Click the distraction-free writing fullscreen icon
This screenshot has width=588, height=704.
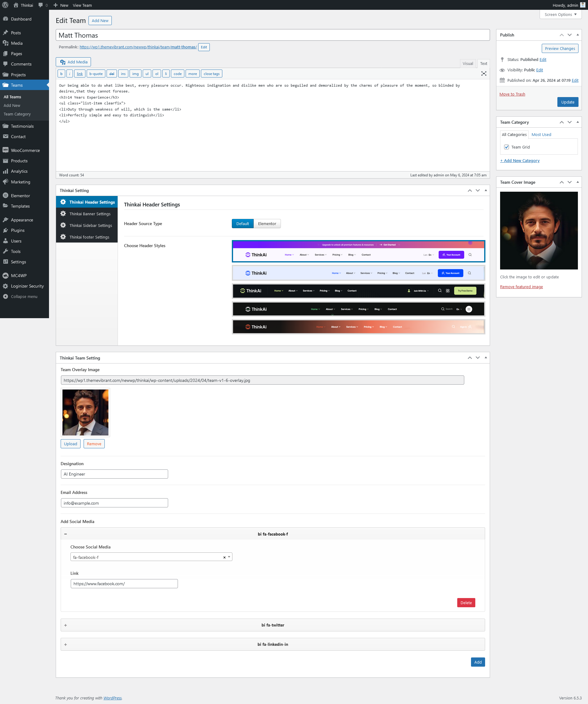tap(484, 73)
